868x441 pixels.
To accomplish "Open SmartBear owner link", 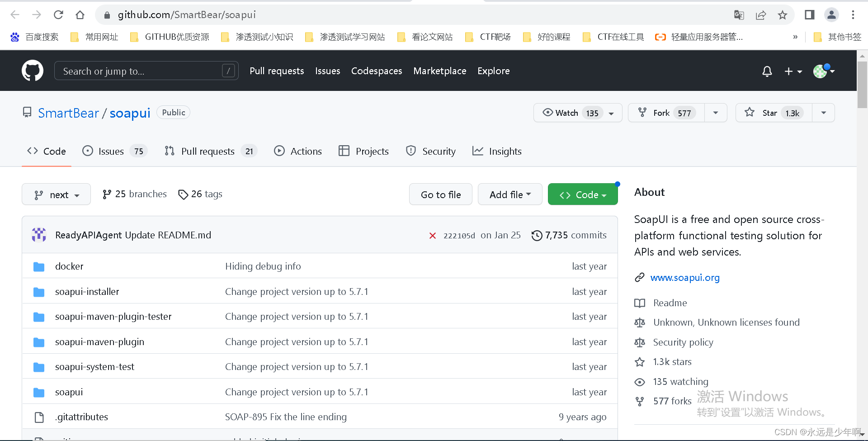I will [68, 113].
